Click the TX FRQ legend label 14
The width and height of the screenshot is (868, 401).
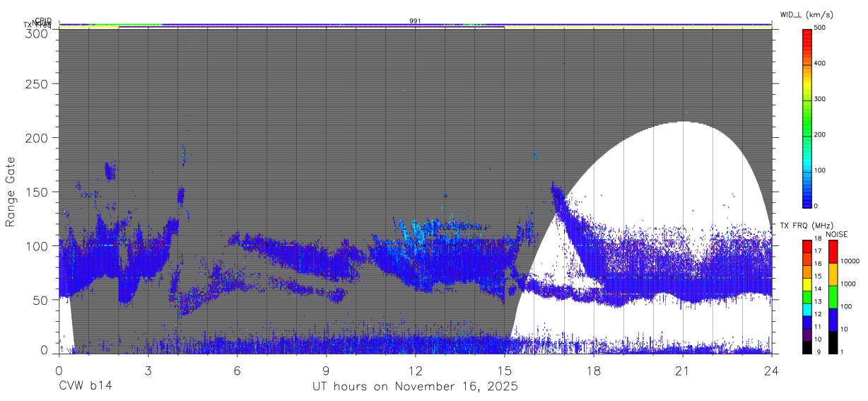pyautogui.click(x=817, y=289)
